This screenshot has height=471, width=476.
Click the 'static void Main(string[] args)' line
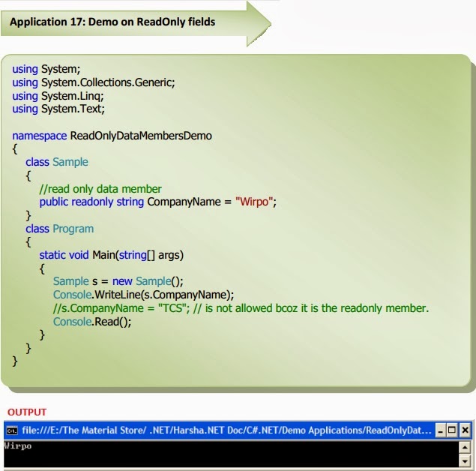(112, 255)
